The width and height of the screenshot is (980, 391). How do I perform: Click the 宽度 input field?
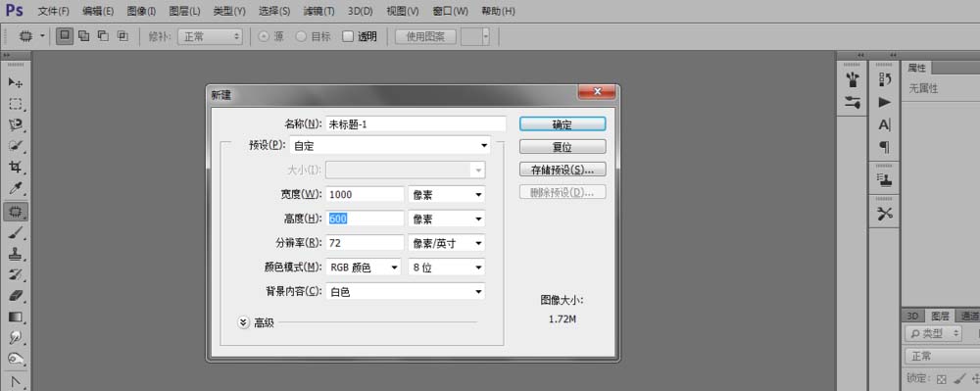pos(365,194)
